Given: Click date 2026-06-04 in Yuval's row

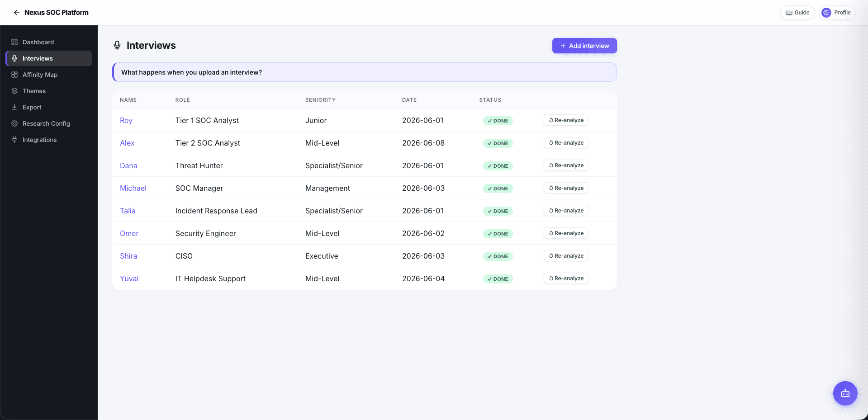Looking at the screenshot, I should (x=423, y=278).
